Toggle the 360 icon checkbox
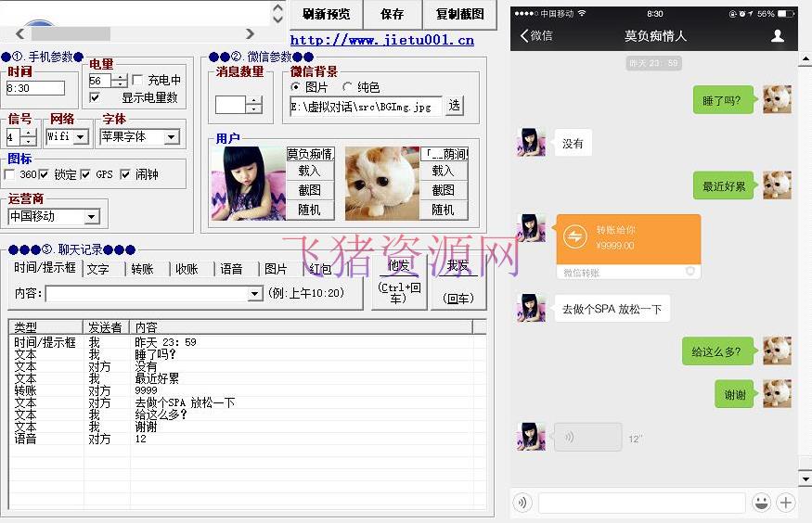 pos(10,175)
